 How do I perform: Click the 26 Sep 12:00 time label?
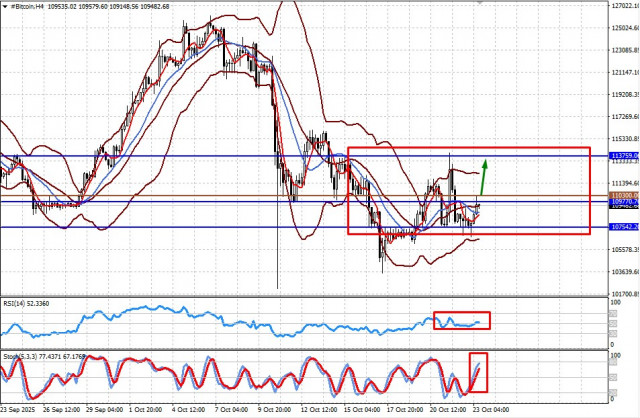pos(61,409)
